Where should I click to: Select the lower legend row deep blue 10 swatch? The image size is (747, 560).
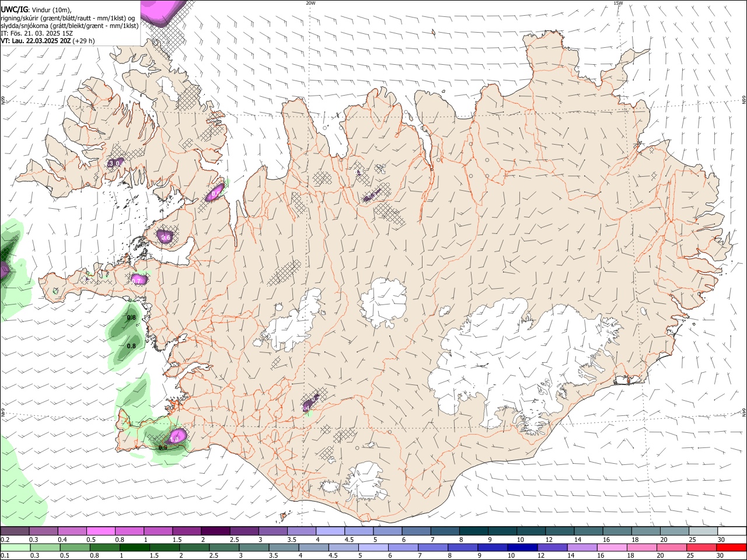tap(522, 548)
